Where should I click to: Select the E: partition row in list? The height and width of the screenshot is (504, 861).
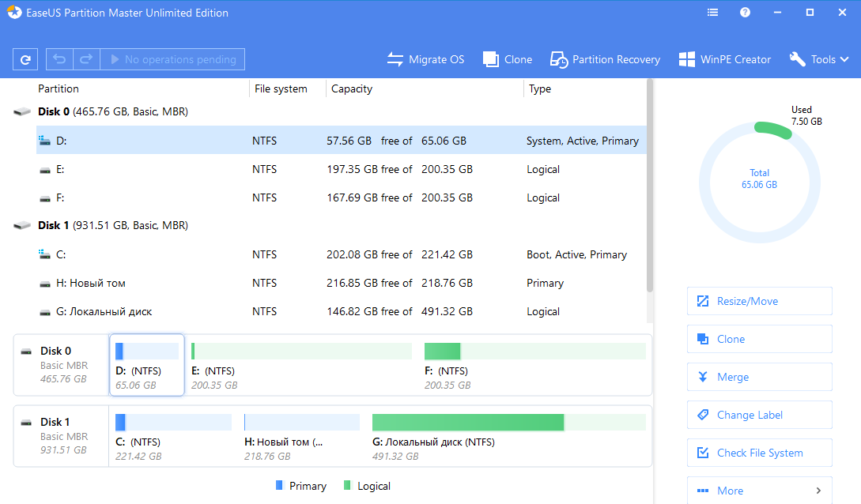pos(316,169)
